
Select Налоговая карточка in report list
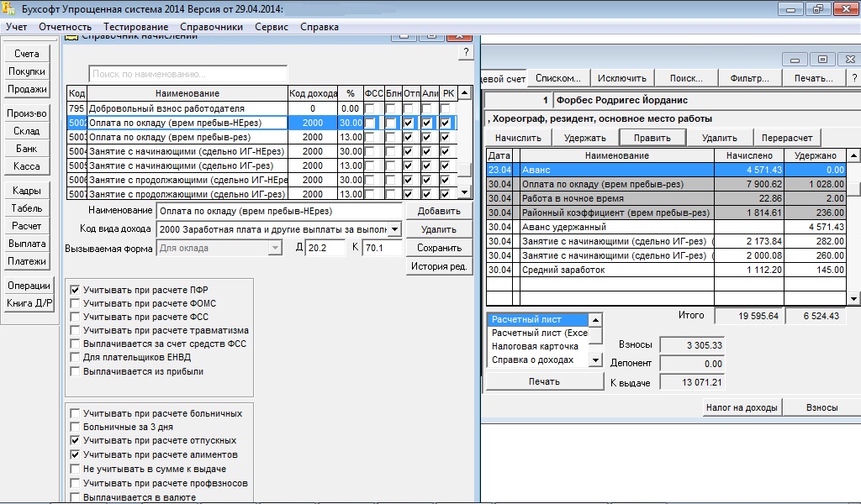tap(535, 346)
